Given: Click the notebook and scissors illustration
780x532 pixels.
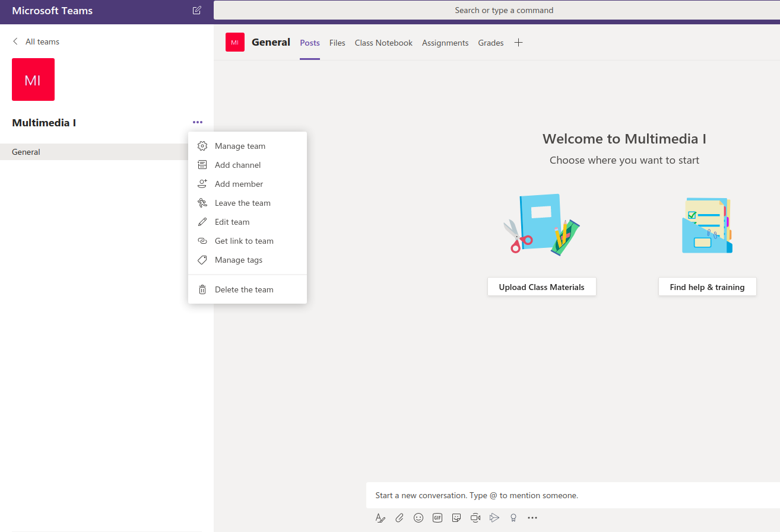Looking at the screenshot, I should [541, 225].
